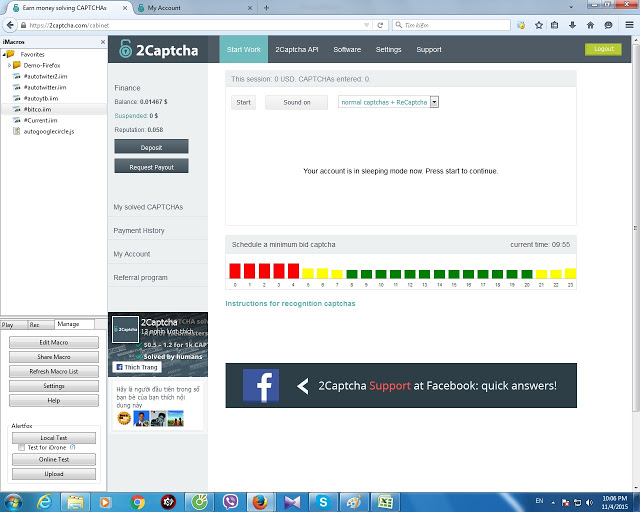Screen dimensions: 640x512
Task: Click the green bar for hour 12
Action: 410,274
